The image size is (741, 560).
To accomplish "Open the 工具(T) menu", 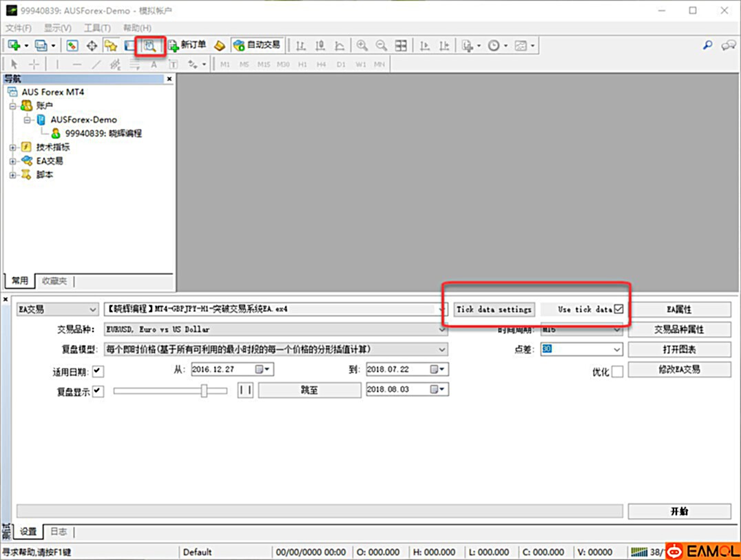I will point(97,28).
